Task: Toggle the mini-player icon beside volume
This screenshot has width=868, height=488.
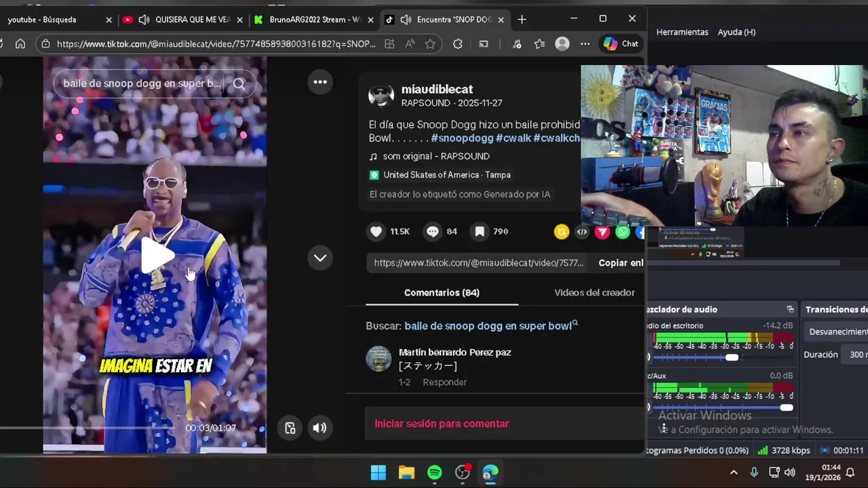Action: [290, 428]
